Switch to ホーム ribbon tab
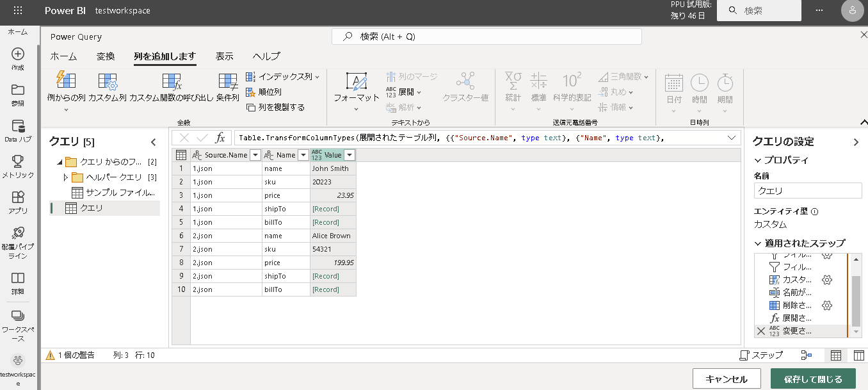This screenshot has height=390, width=868. click(x=64, y=56)
